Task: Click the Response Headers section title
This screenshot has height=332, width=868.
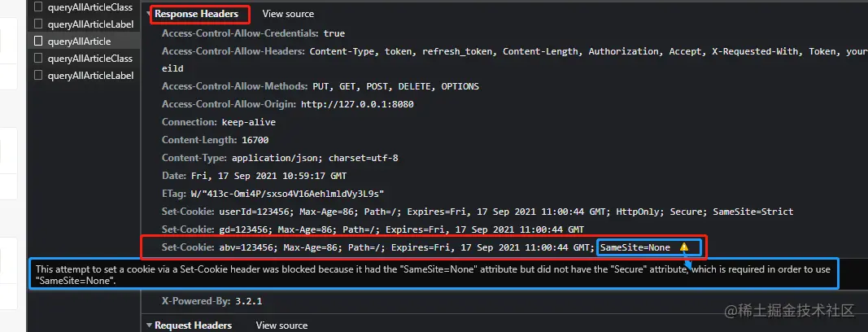Action: (197, 14)
